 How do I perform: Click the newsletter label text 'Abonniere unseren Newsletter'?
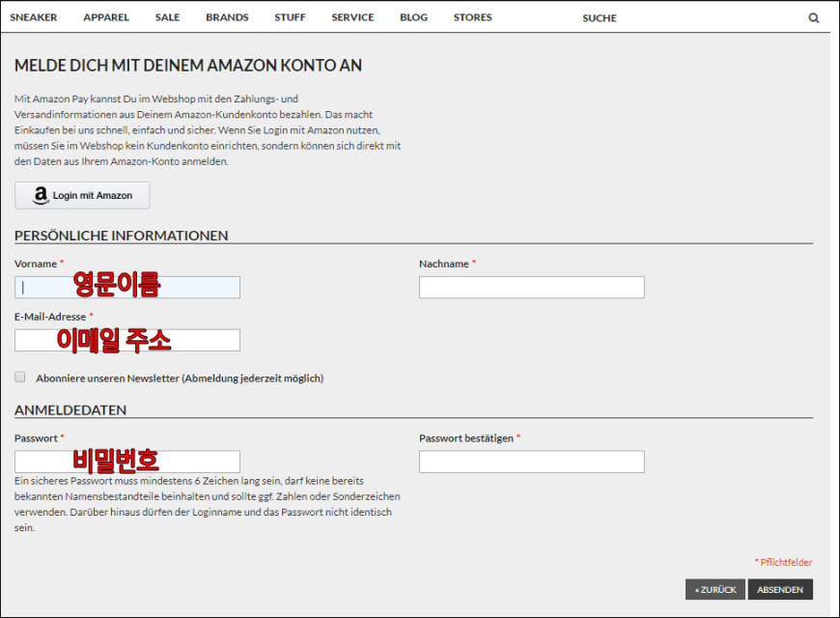tap(108, 378)
